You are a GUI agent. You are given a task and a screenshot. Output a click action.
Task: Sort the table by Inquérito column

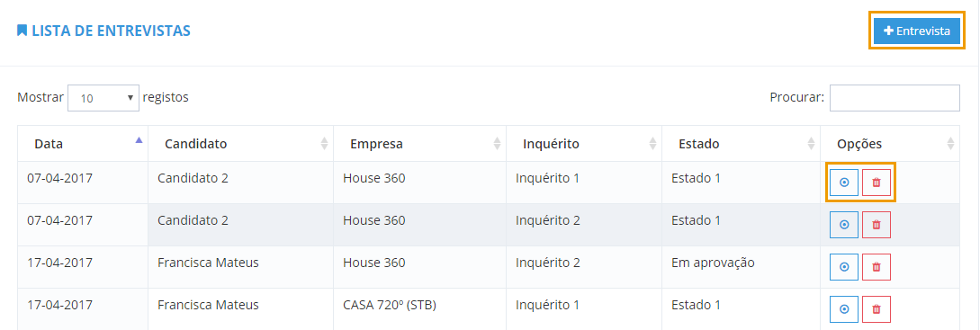[584, 144]
